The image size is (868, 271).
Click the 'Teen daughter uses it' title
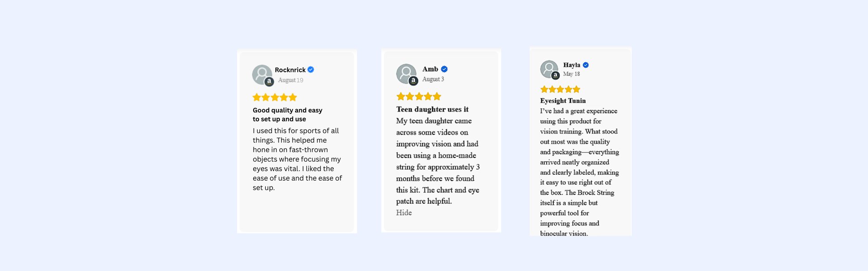(432, 109)
